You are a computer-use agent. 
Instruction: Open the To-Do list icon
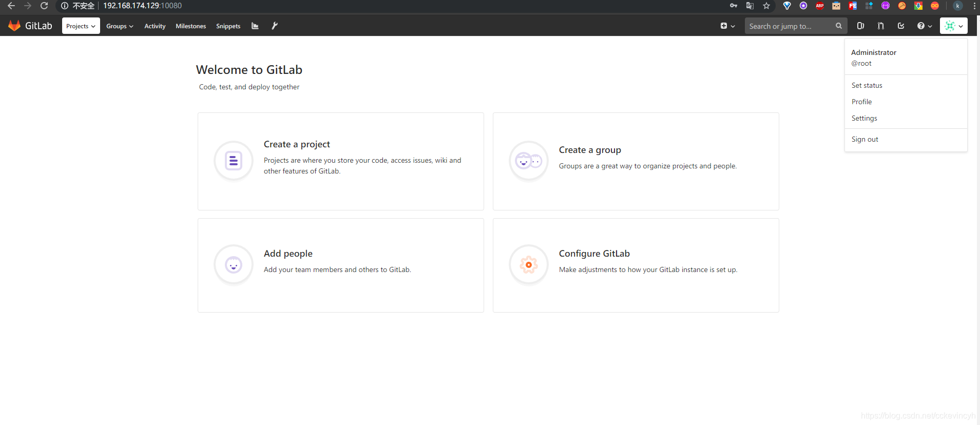[901, 26]
